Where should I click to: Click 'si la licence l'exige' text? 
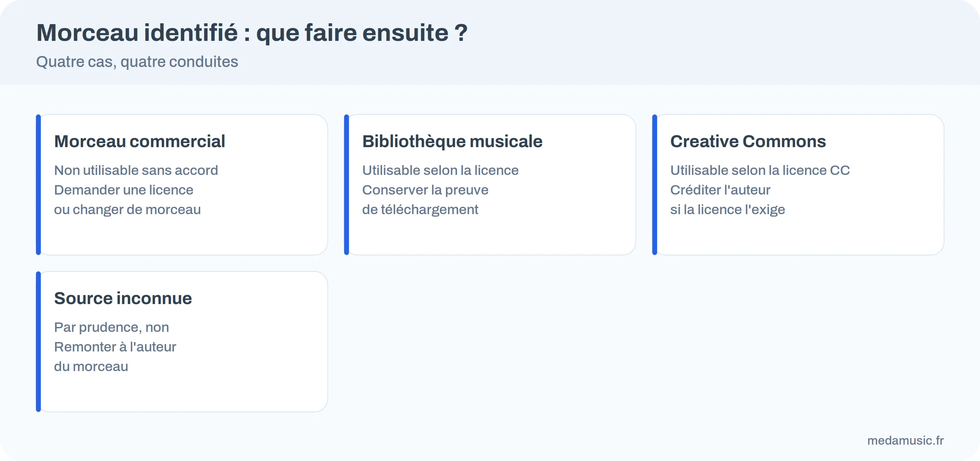tap(728, 209)
